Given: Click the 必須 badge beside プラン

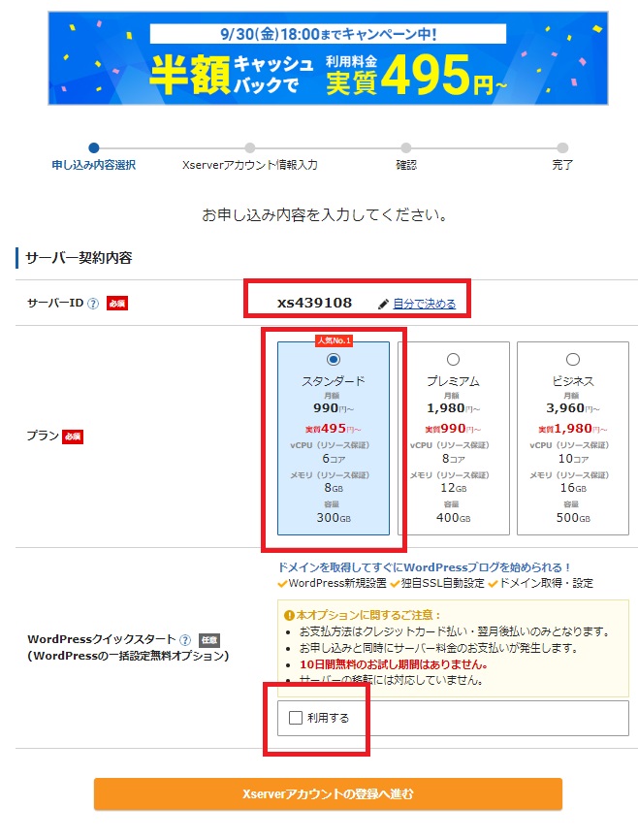Looking at the screenshot, I should 73,436.
